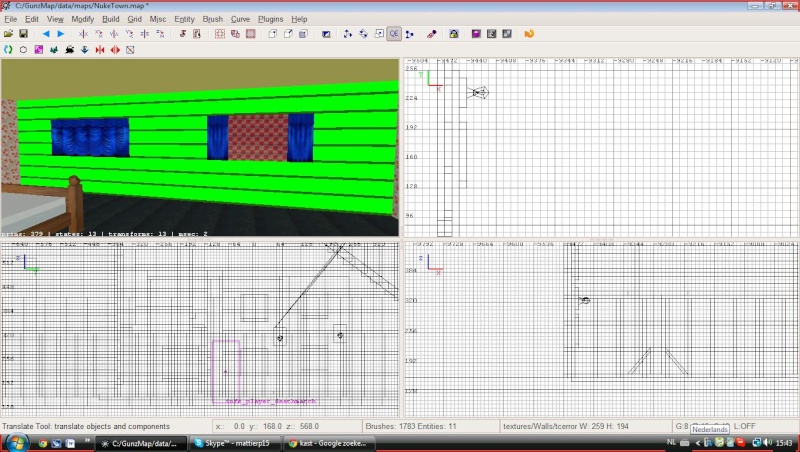The height and width of the screenshot is (452, 800).
Task: Split patches with the red outward arrows icon
Action: tap(115, 49)
